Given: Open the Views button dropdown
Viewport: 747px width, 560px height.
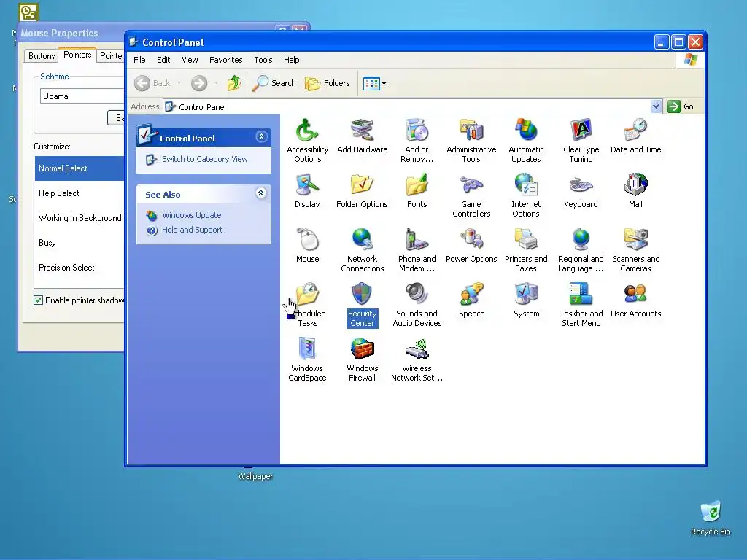Looking at the screenshot, I should [384, 83].
